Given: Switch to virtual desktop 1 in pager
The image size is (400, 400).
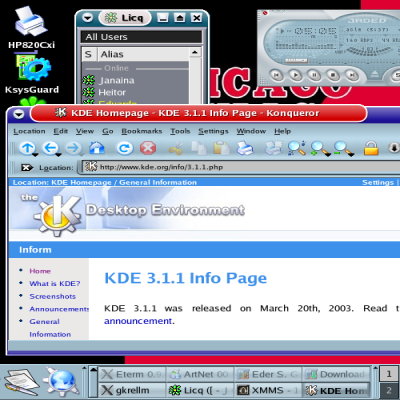Looking at the screenshot, I should (389, 374).
